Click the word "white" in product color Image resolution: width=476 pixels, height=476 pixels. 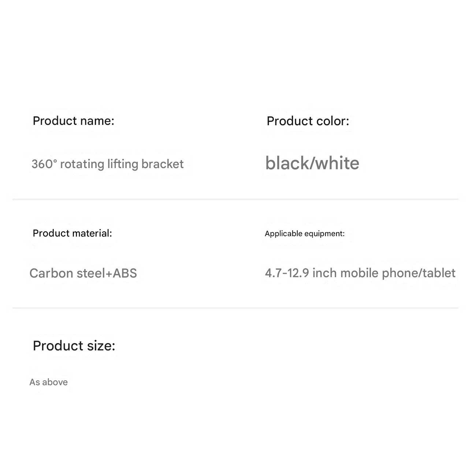click(337, 163)
